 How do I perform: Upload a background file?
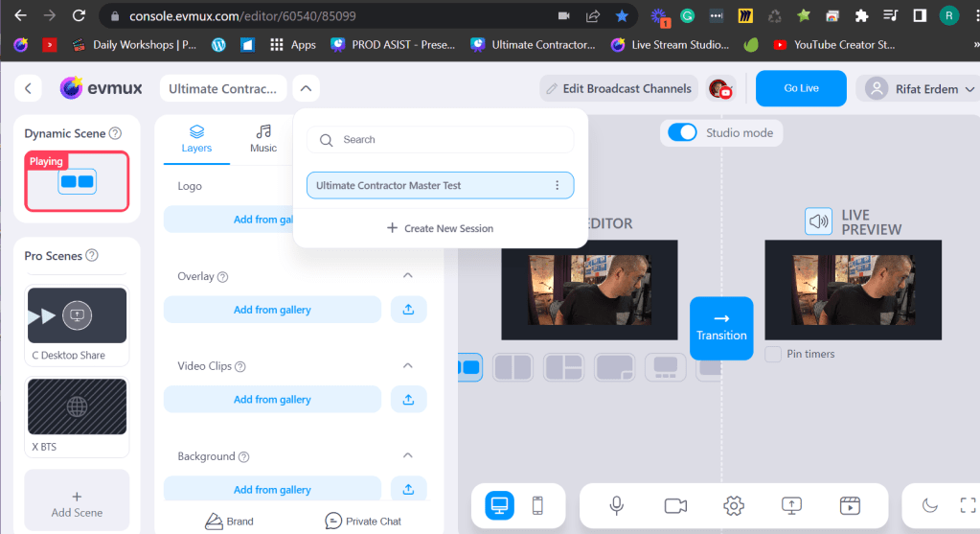(x=409, y=489)
